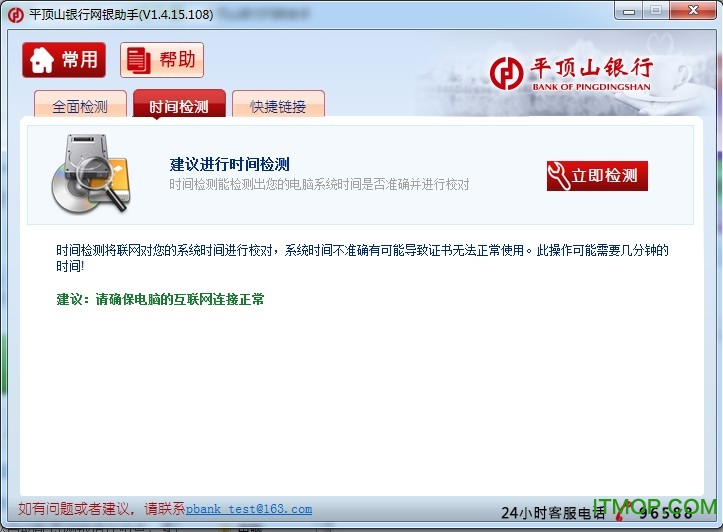723x532 pixels.
Task: Open the 常用 home section
Action: click(x=64, y=60)
